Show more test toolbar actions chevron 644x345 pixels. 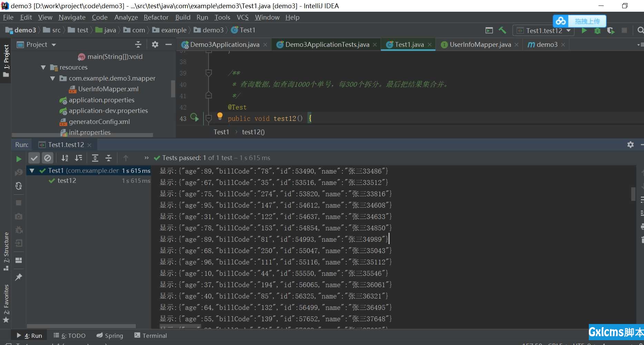pyautogui.click(x=147, y=158)
